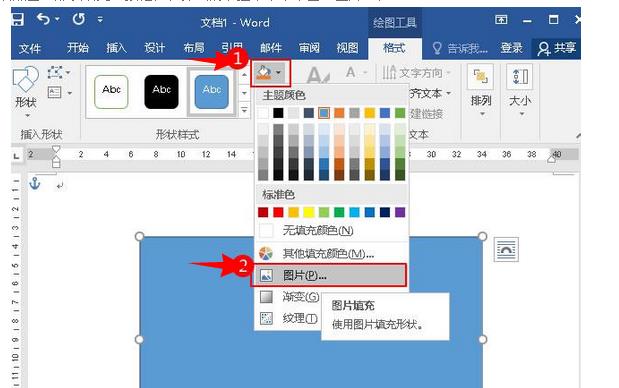
Task: Apply the black filled Abc shape style
Action: 161,92
